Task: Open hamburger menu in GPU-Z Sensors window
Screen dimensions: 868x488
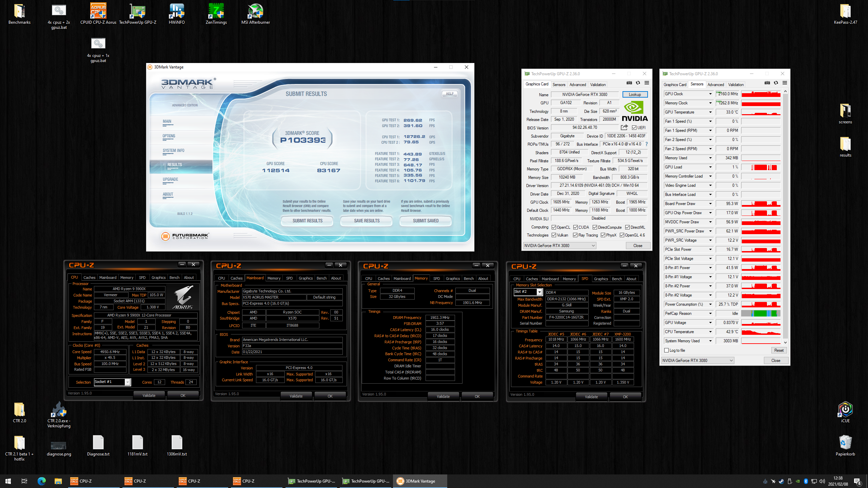Action: [x=785, y=83]
